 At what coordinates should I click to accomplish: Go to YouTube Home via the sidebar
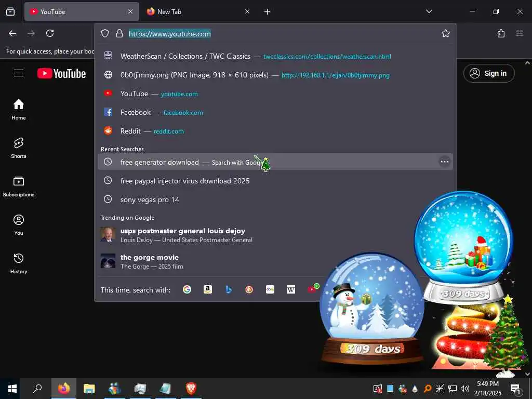tap(19, 109)
